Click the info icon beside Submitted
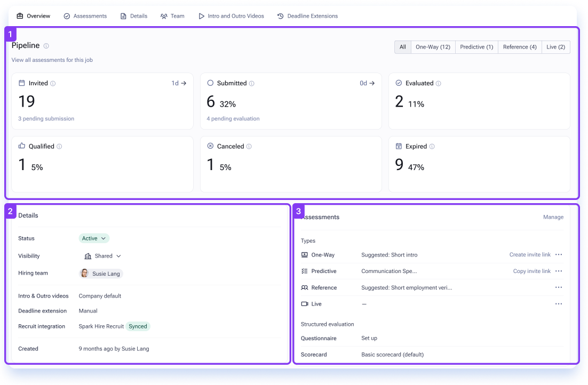 pyautogui.click(x=252, y=84)
